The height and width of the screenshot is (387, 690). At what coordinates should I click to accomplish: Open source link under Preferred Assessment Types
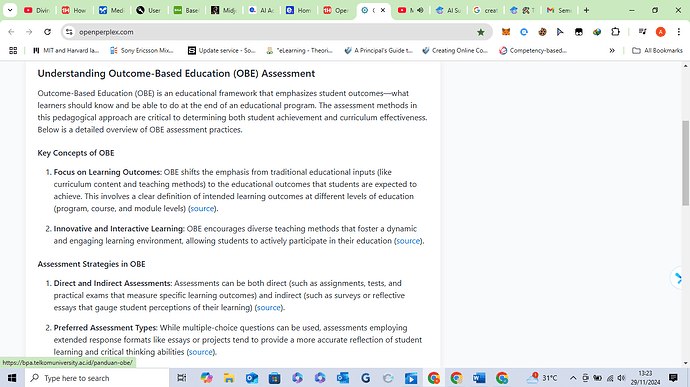(201, 352)
